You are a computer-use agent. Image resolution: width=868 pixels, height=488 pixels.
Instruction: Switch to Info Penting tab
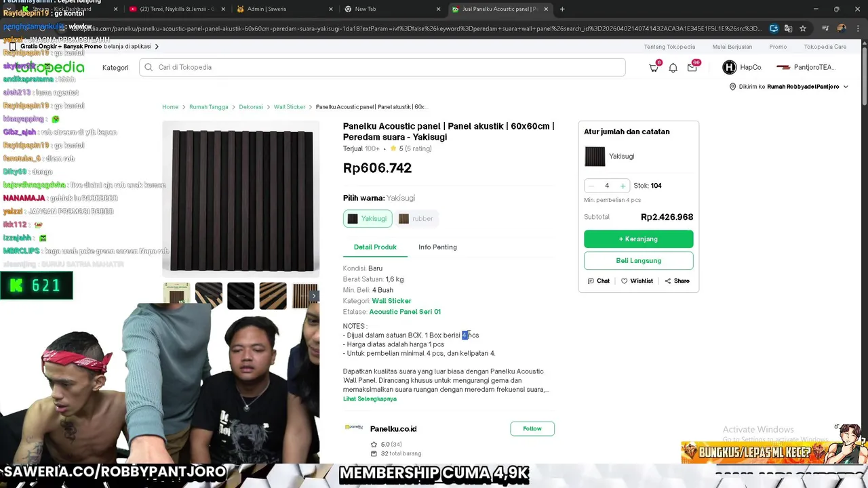tap(437, 247)
